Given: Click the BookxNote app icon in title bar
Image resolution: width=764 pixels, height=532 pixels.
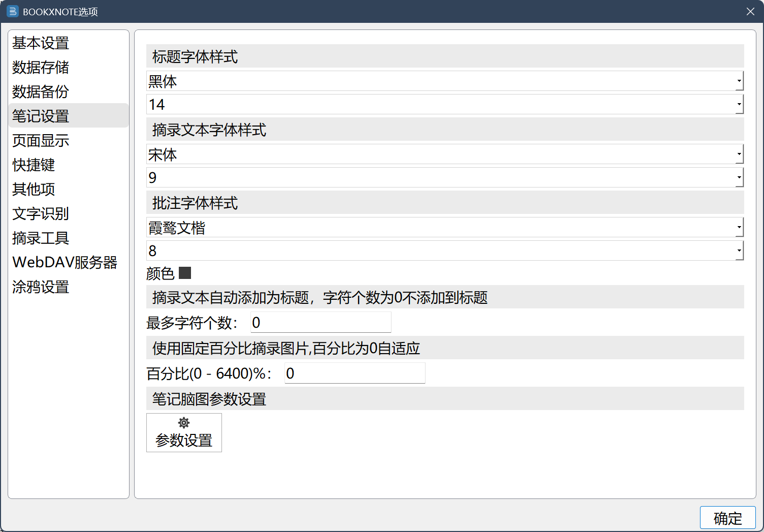Looking at the screenshot, I should [x=12, y=11].
